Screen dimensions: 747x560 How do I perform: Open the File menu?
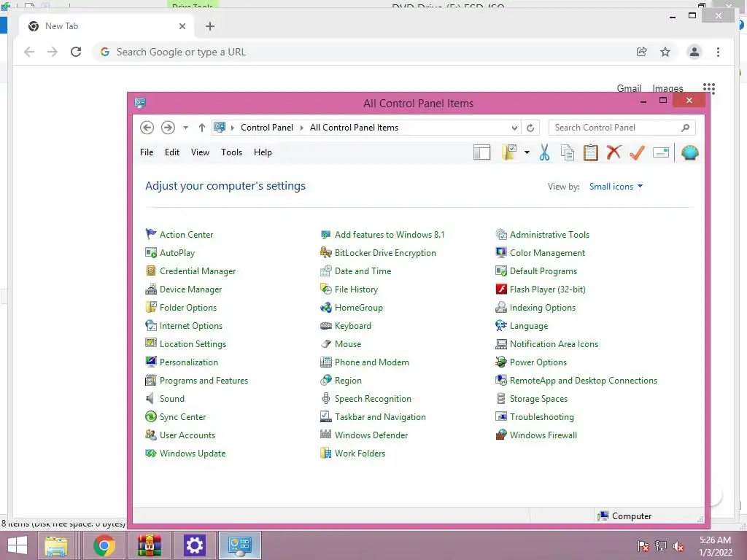coord(147,152)
